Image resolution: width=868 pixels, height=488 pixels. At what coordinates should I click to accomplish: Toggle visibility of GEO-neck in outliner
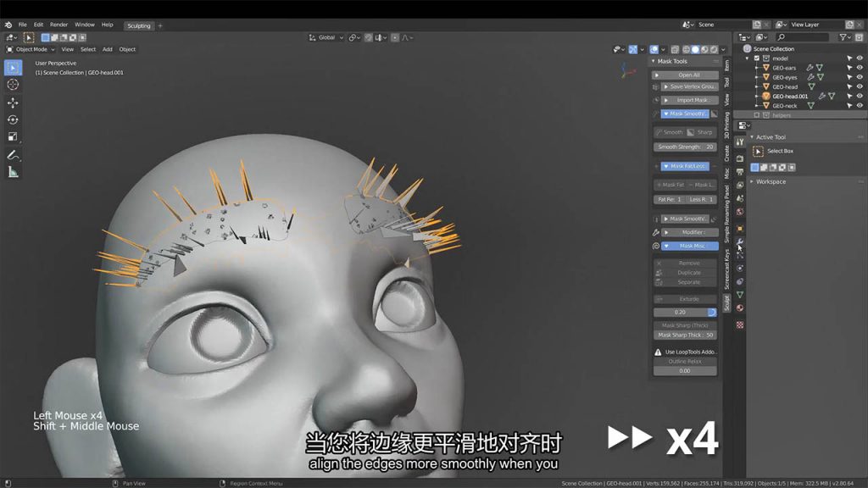click(x=860, y=106)
